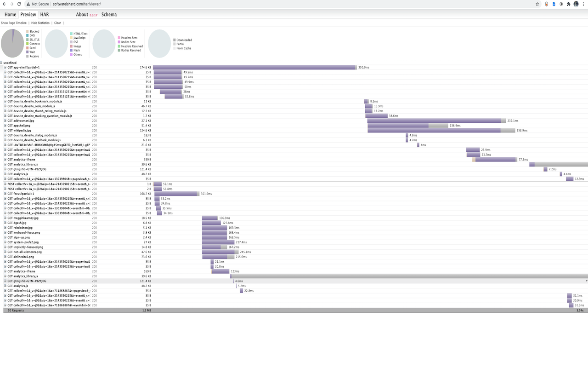Click the app-shell request timing bar
This screenshot has width=588, height=368.
[255, 67]
